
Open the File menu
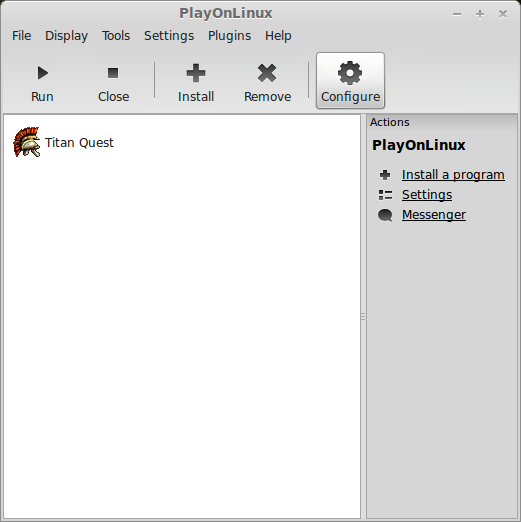tap(22, 36)
